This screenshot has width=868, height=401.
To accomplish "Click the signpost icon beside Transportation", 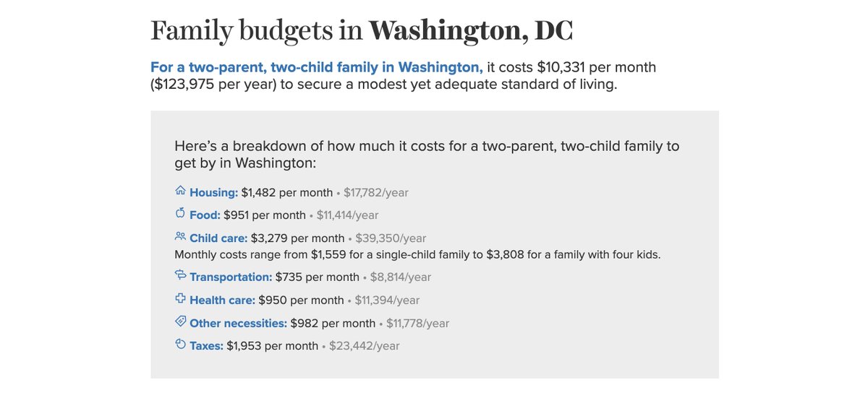I will coord(180,275).
